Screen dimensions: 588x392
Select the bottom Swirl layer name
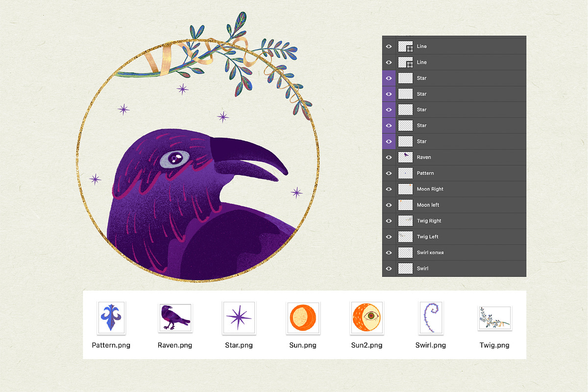(x=422, y=269)
